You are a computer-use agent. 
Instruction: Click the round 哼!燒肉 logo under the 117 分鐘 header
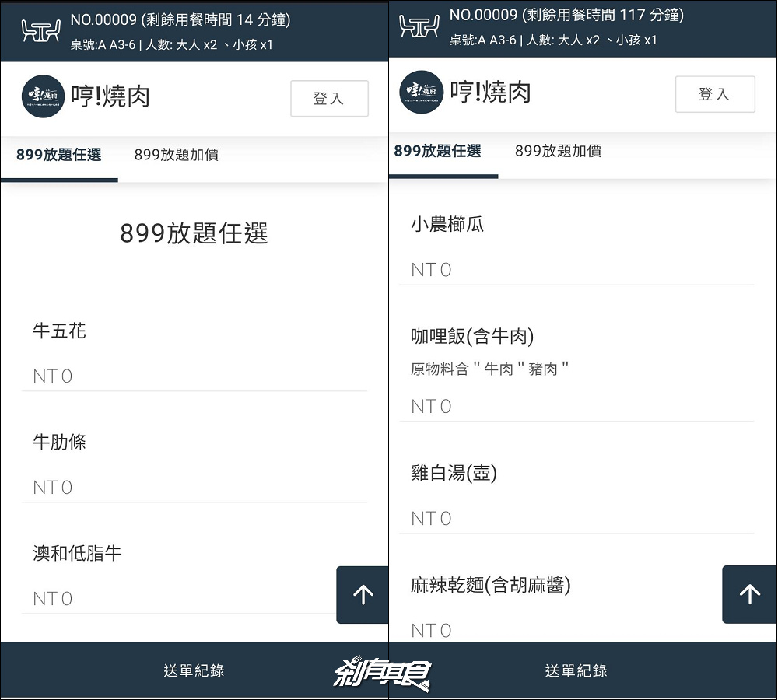pos(421,92)
